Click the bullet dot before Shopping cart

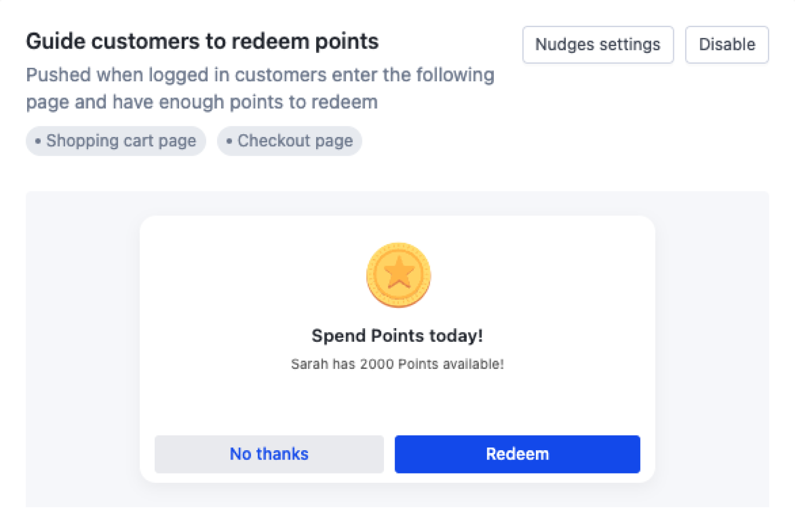pos(38,141)
